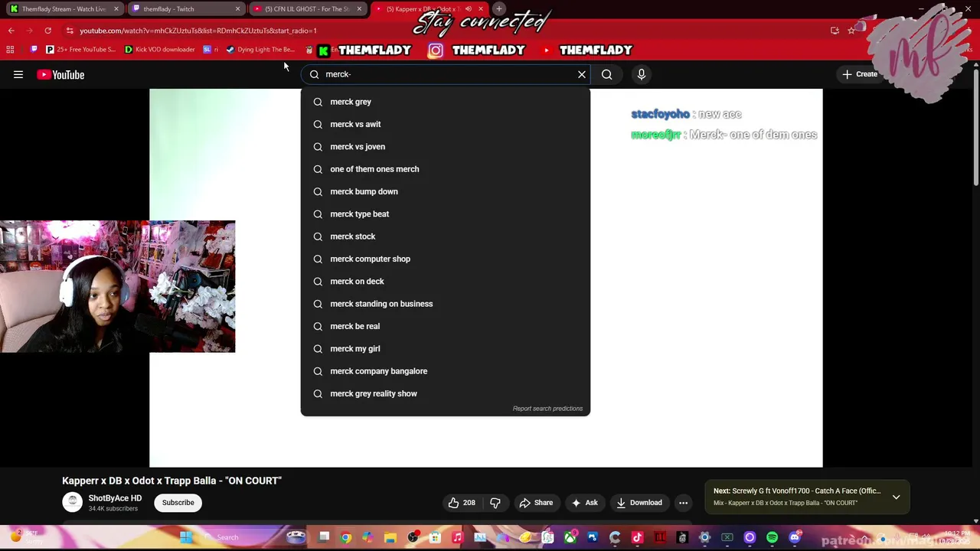Reload the page
This screenshot has height=551, width=980.
(47, 31)
